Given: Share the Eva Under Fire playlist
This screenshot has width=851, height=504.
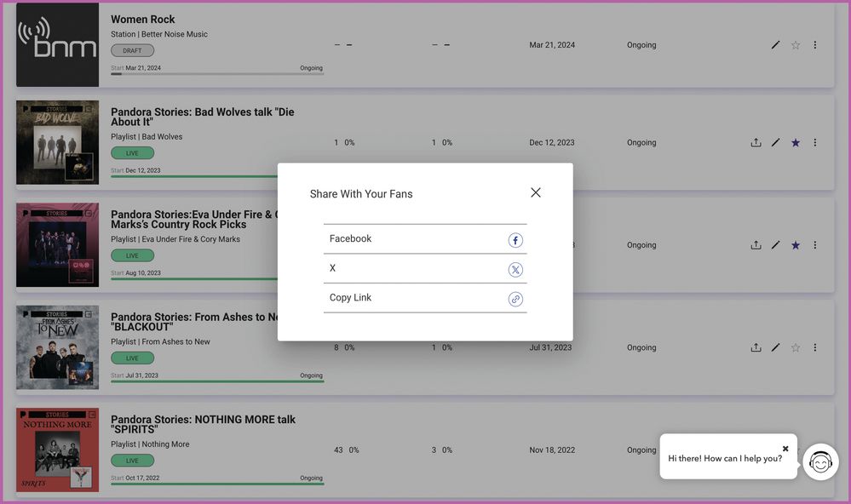Looking at the screenshot, I should click(x=756, y=245).
